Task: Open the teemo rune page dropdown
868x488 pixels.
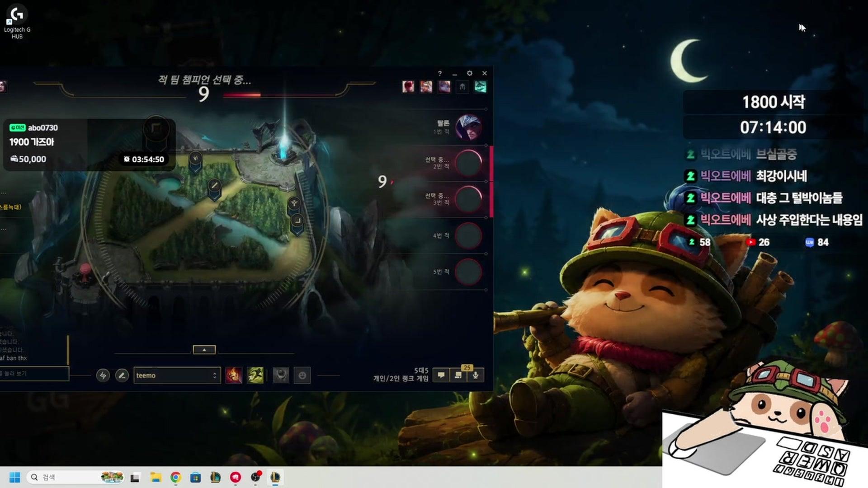Action: pyautogui.click(x=177, y=375)
